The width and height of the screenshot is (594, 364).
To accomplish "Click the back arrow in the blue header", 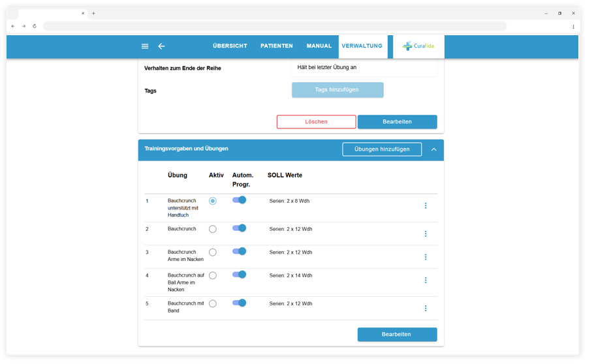I will (161, 46).
